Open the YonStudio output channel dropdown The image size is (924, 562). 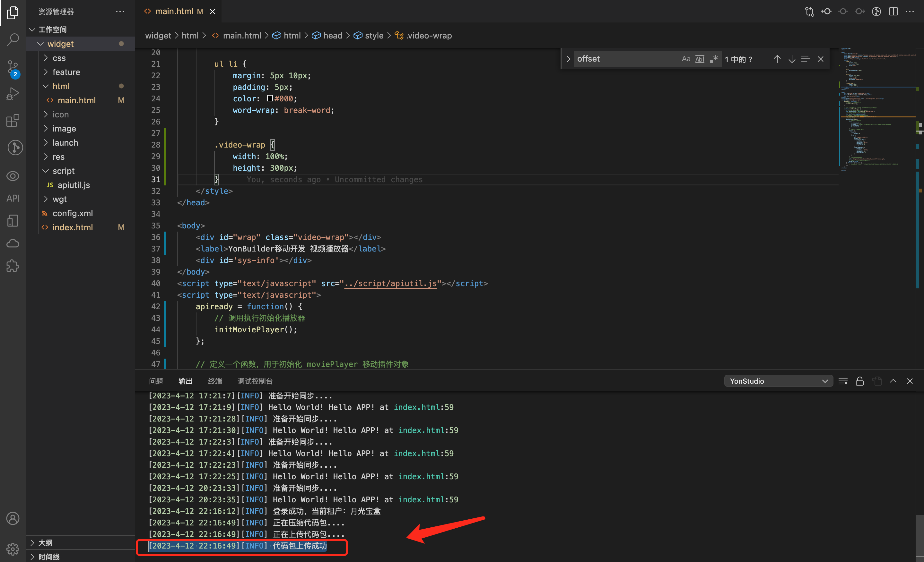(778, 381)
